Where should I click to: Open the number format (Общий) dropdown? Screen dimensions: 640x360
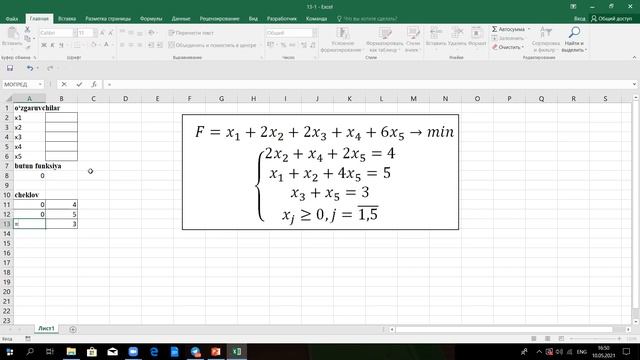[x=315, y=33]
